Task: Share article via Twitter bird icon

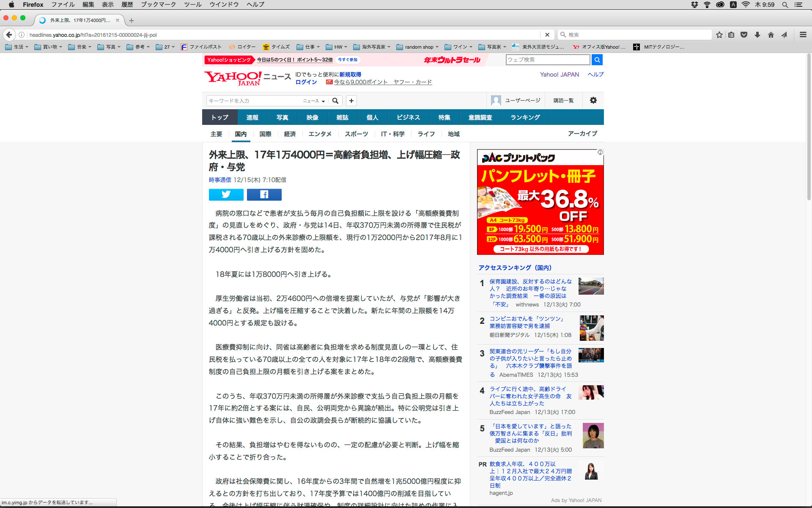Action: tap(226, 194)
